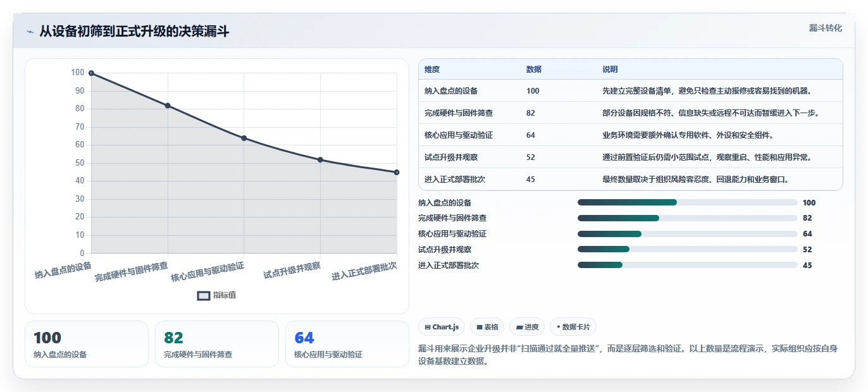Viewport: 868px width, 392px height.
Task: Click 完成硬件与固件筛查 in the table
Action: click(x=459, y=113)
